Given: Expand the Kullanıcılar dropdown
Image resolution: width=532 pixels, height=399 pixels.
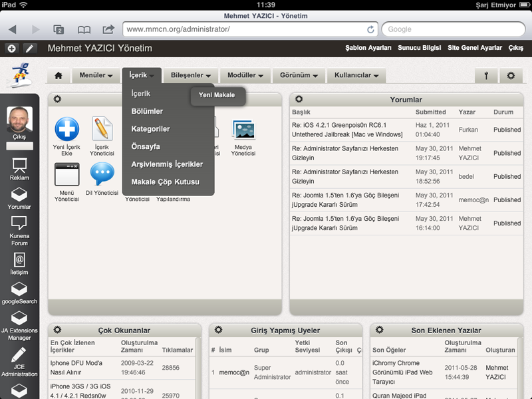Looking at the screenshot, I should [x=356, y=75].
